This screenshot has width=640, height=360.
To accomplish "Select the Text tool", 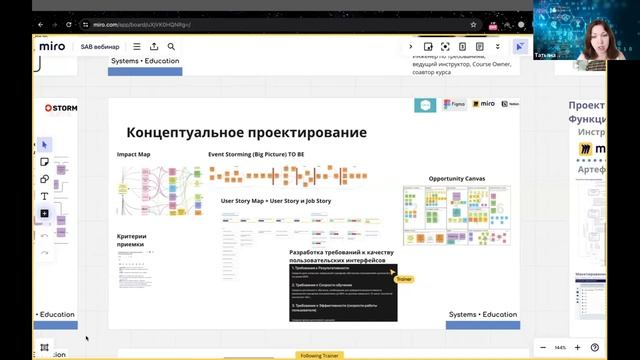I will (44, 196).
